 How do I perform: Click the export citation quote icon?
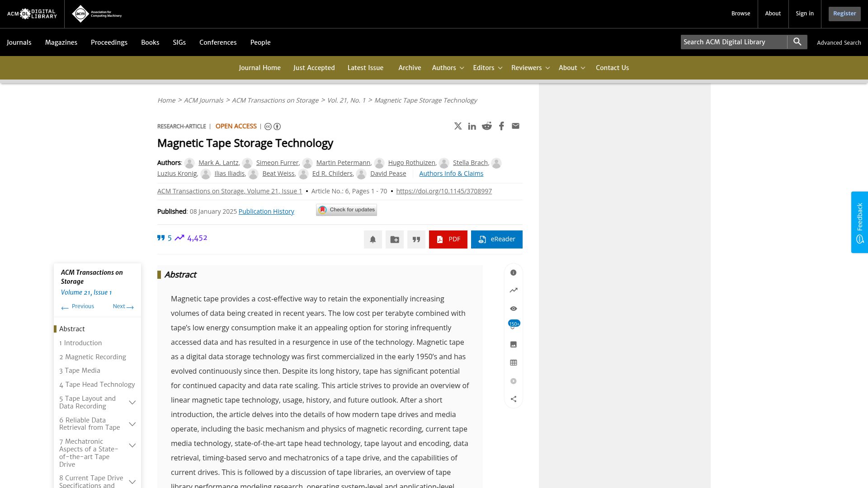pos(416,239)
